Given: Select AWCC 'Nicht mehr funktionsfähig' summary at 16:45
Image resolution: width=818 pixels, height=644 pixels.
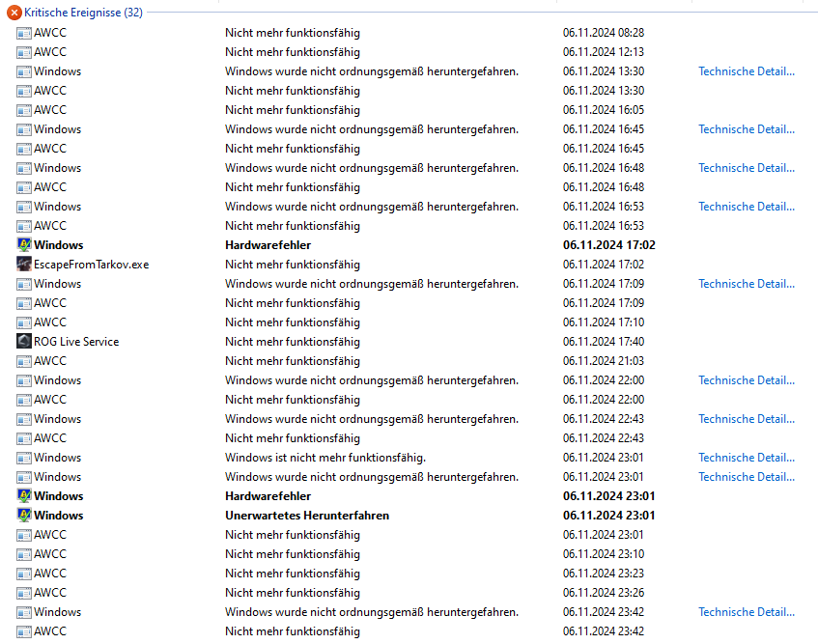Looking at the screenshot, I should click(x=293, y=149).
